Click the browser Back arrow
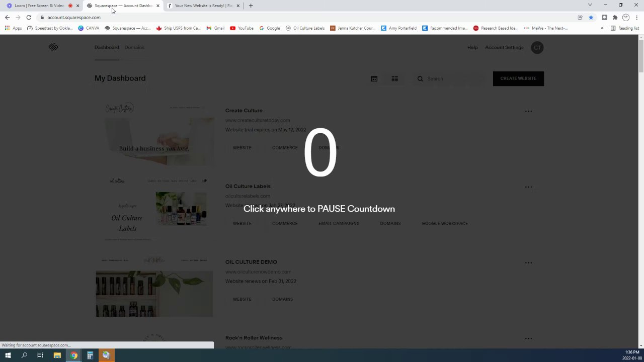Image resolution: width=644 pixels, height=362 pixels. (x=7, y=17)
